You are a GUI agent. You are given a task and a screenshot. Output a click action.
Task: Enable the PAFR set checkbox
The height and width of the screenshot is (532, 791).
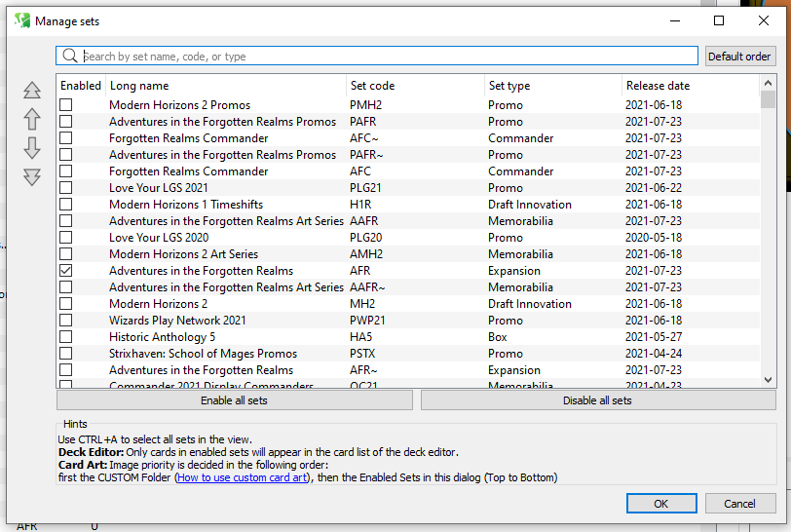click(x=65, y=121)
